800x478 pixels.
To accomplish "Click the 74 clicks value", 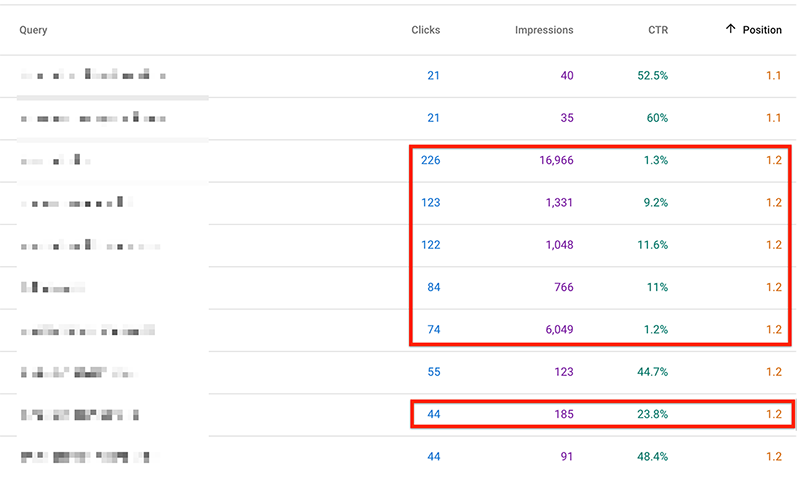I will click(x=434, y=330).
